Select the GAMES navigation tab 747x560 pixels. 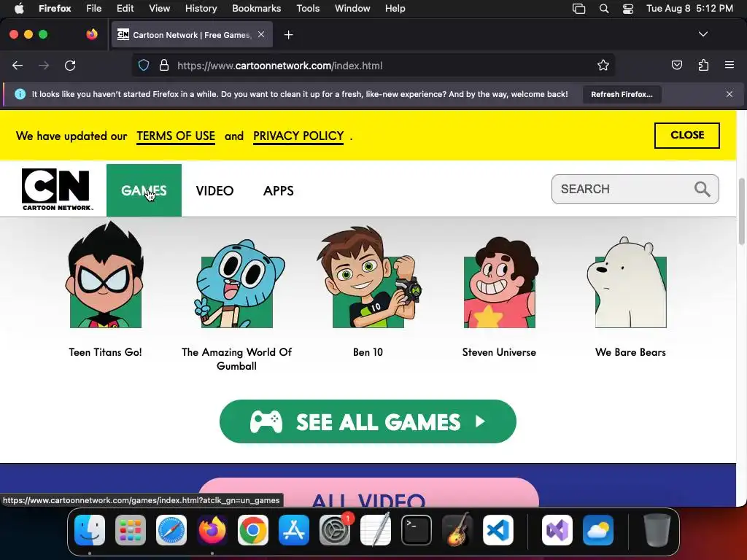(144, 190)
